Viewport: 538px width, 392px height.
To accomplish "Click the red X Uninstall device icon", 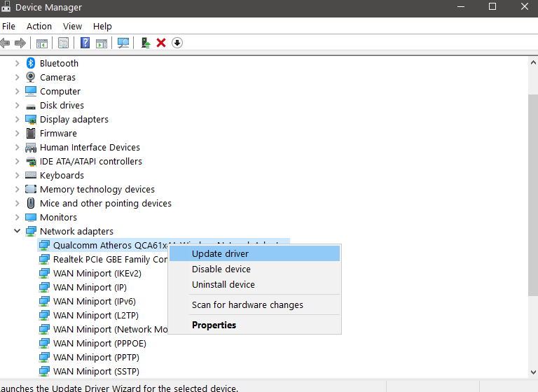I will pyautogui.click(x=161, y=43).
